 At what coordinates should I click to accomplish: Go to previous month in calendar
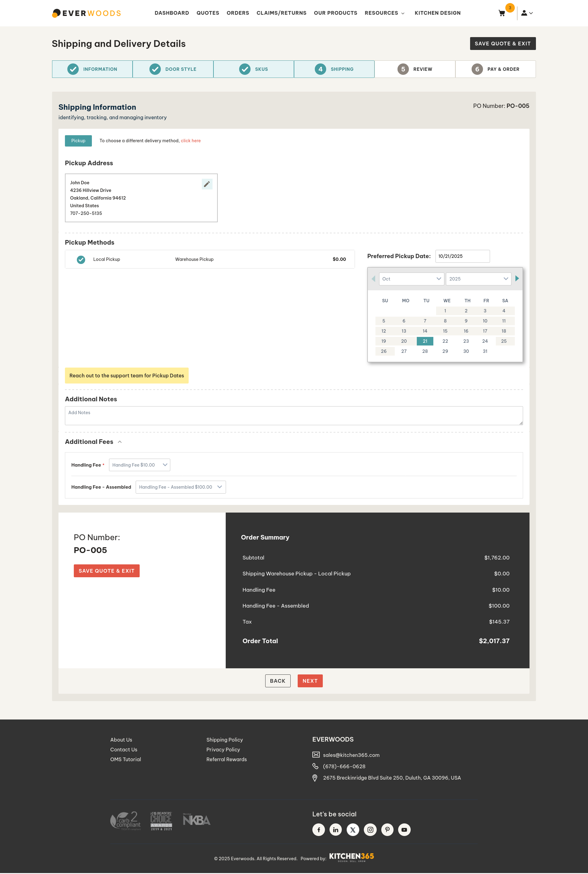pos(373,278)
